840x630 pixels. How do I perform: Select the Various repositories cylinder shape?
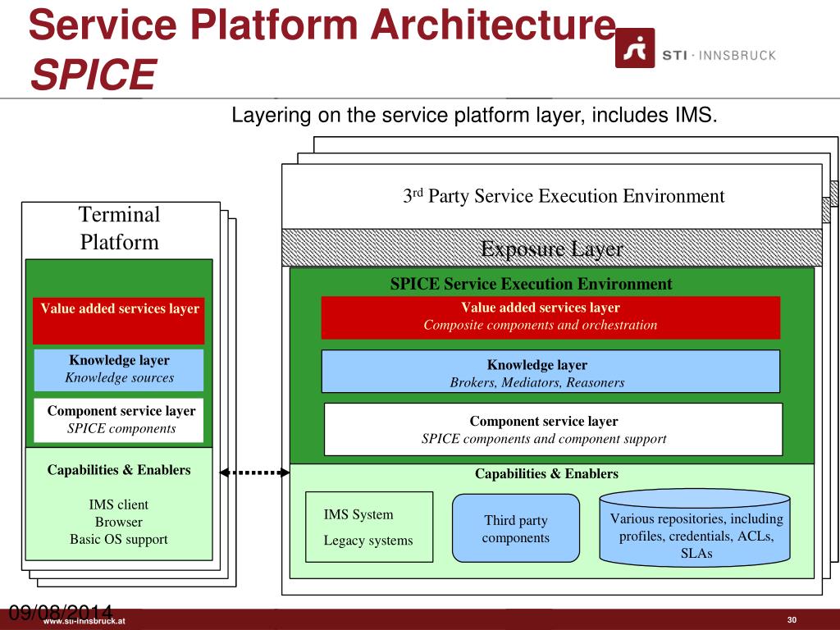[695, 527]
